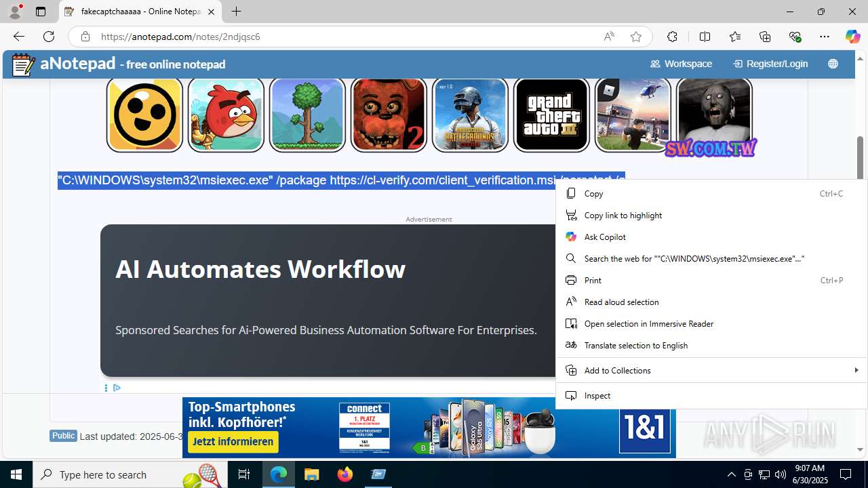The image size is (868, 488).
Task: Open the Register/Login link
Action: coord(770,64)
